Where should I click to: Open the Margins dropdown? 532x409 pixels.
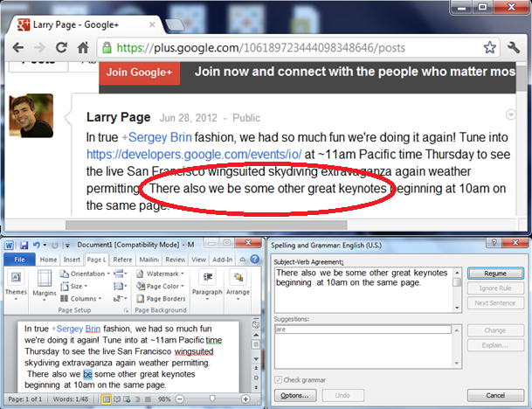(x=45, y=286)
